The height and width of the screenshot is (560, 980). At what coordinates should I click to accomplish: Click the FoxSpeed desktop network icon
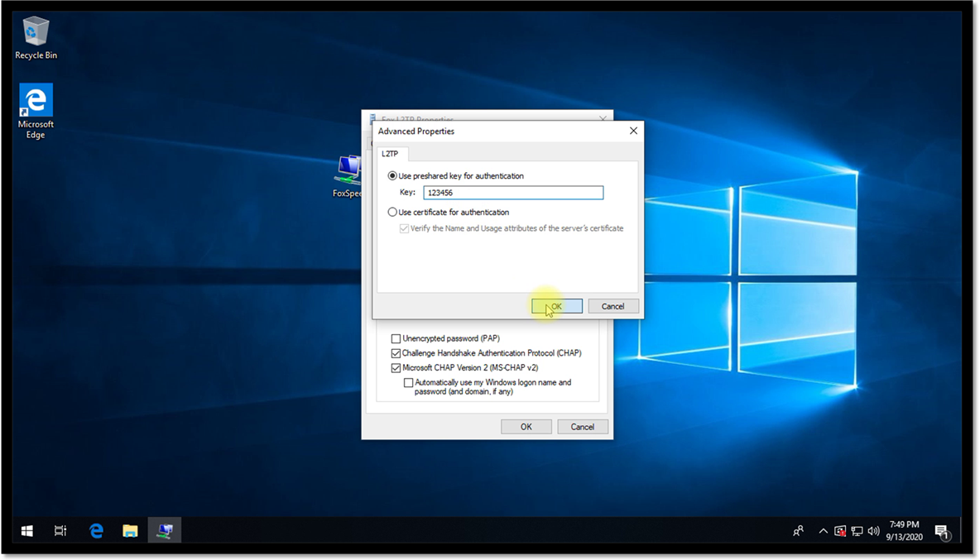348,175
